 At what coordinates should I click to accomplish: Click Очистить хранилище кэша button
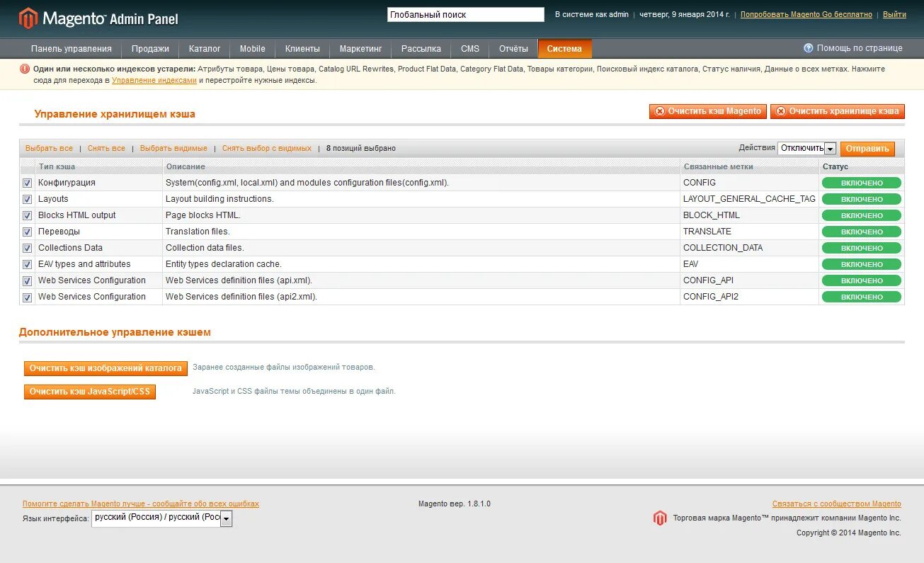coord(838,111)
